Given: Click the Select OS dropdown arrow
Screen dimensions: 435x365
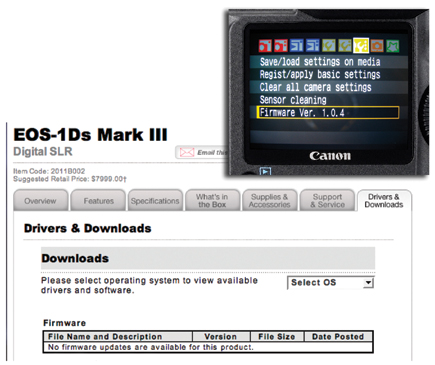Looking at the screenshot, I should pyautogui.click(x=368, y=283).
